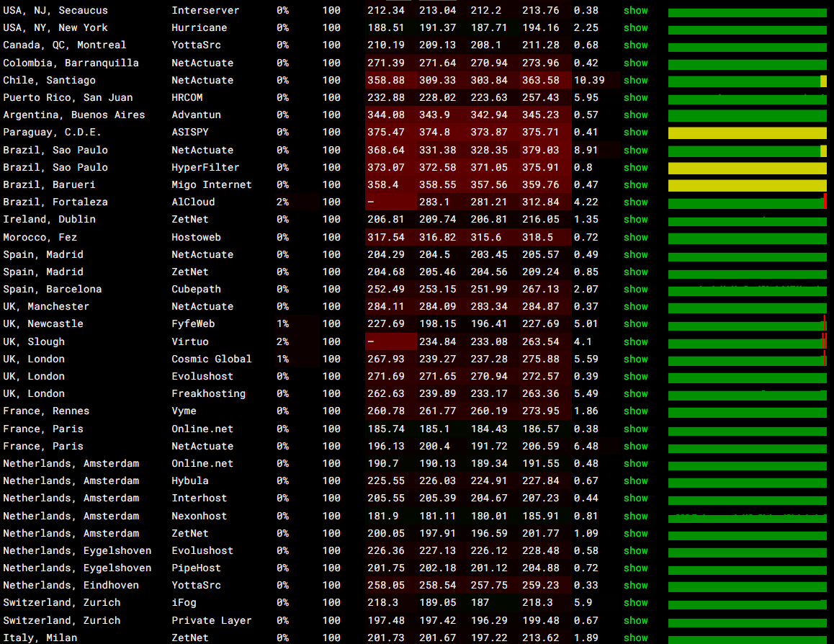Click show for Newcastle FyfeWeb row
Image resolution: width=834 pixels, height=644 pixels.
click(636, 324)
